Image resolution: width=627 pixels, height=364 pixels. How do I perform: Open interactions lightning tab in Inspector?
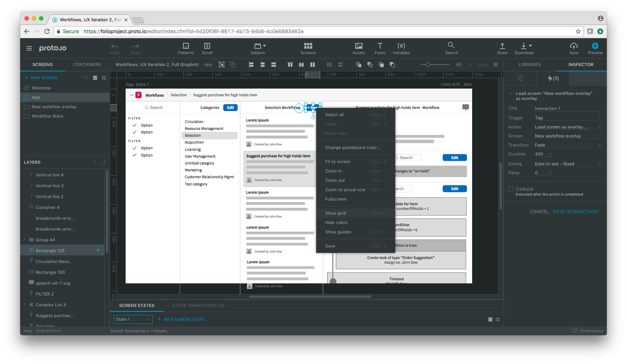point(553,78)
